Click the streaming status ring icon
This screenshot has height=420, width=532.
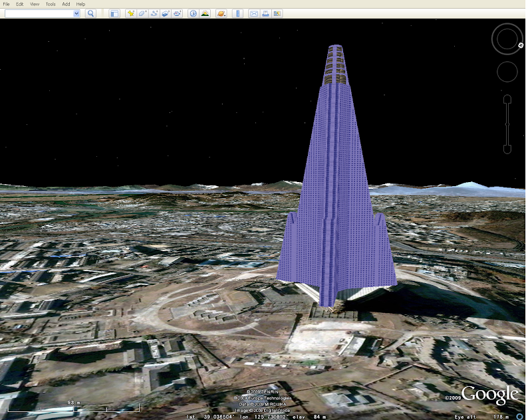click(520, 417)
